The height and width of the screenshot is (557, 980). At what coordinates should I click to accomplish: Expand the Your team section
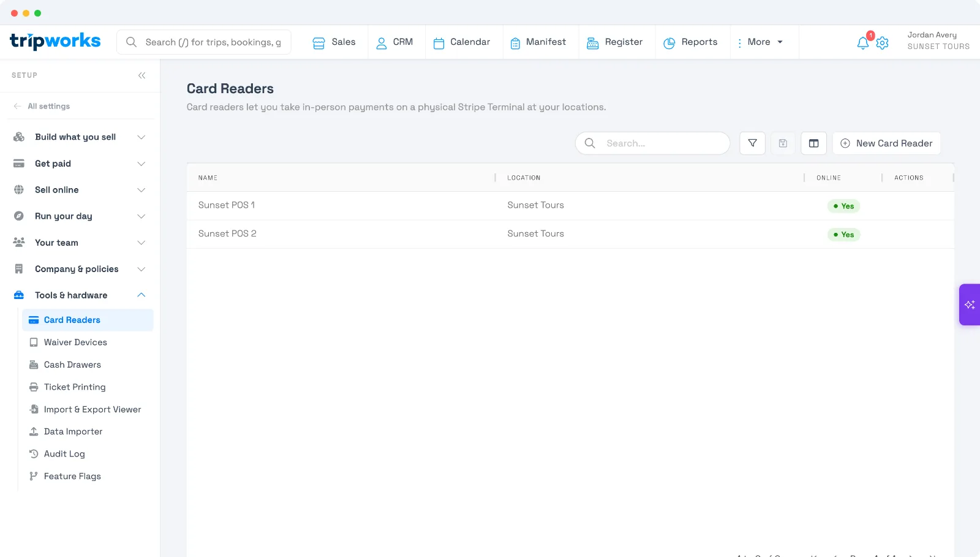coord(141,243)
